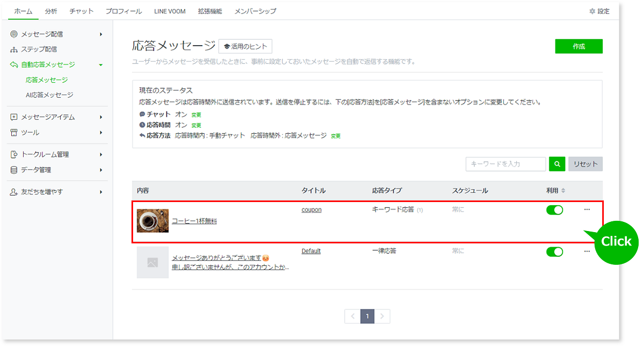Open more options for coupon row
The image size is (644, 346).
tap(587, 210)
